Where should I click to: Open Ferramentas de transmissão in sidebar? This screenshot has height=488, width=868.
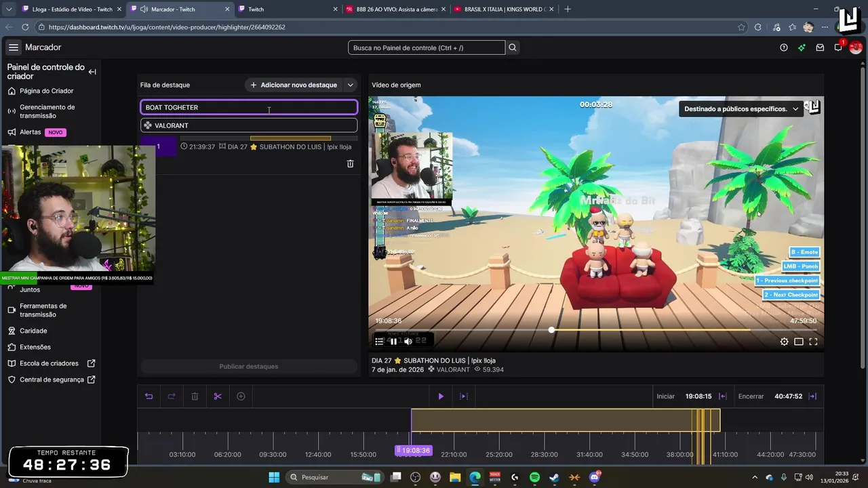click(x=43, y=310)
